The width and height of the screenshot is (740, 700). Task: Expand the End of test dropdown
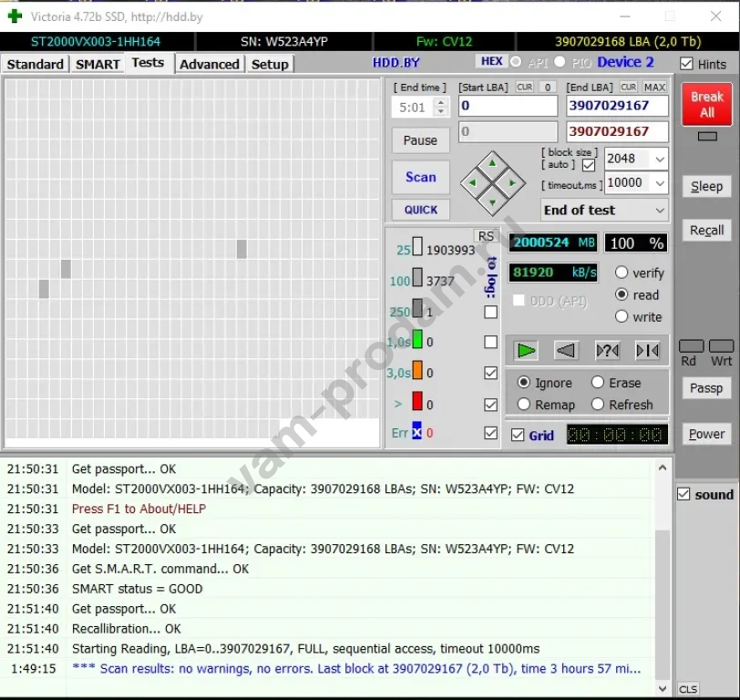click(660, 210)
